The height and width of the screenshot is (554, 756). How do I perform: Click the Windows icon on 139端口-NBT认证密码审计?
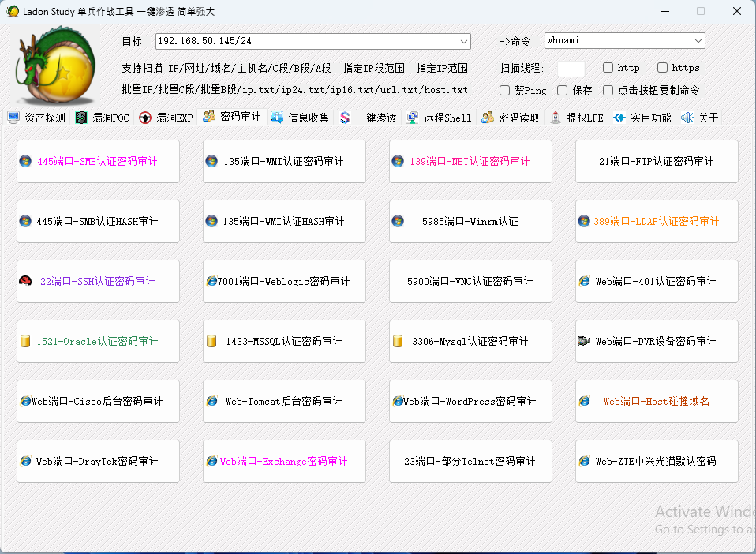pyautogui.click(x=398, y=161)
